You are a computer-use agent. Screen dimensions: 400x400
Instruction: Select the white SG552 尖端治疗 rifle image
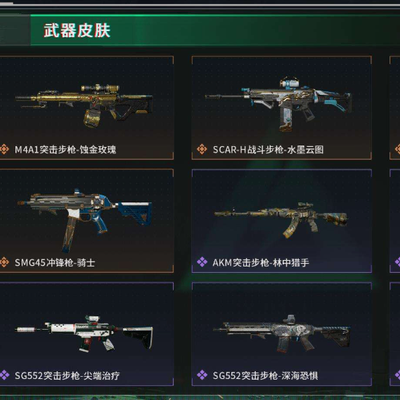[84, 333]
